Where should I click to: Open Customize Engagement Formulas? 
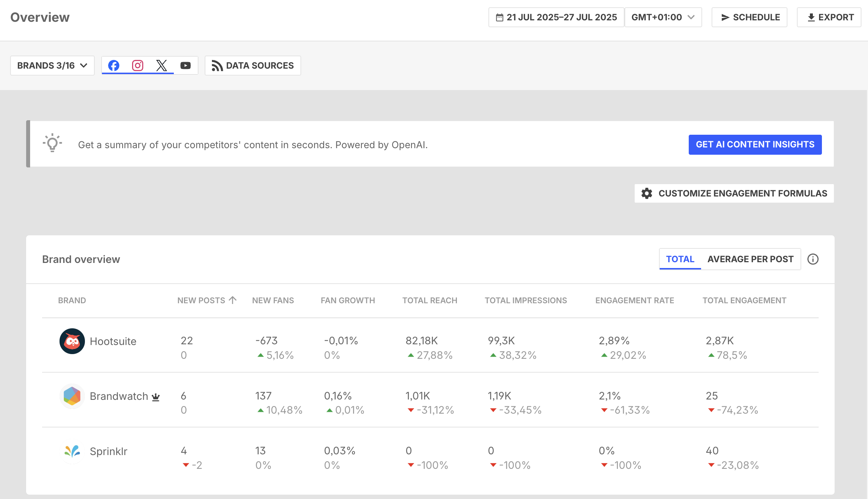tap(734, 193)
